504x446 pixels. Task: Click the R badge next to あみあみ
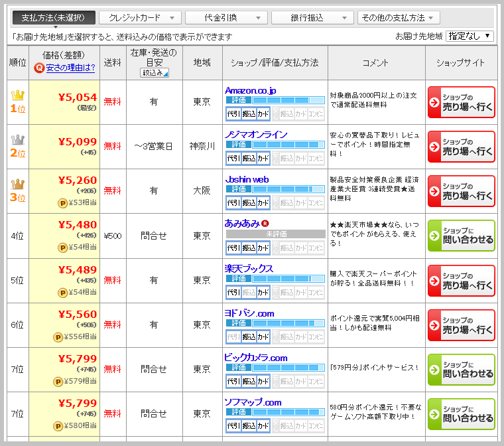pos(265,224)
